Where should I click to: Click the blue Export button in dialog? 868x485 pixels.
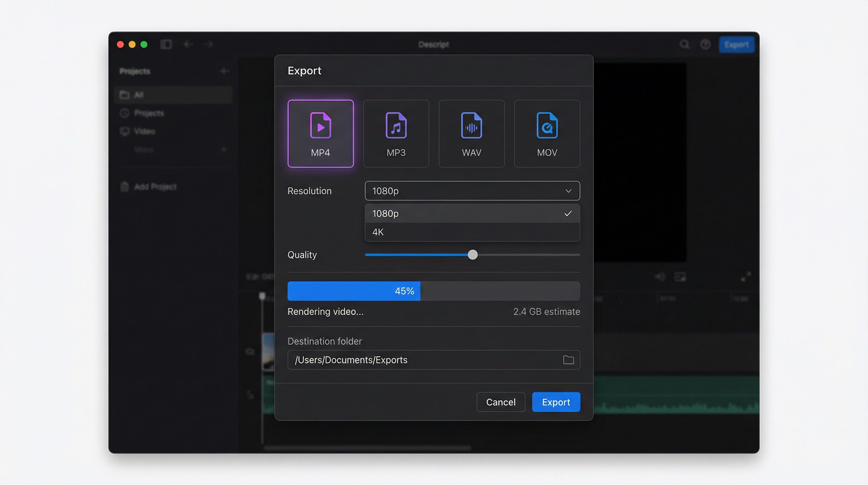556,402
